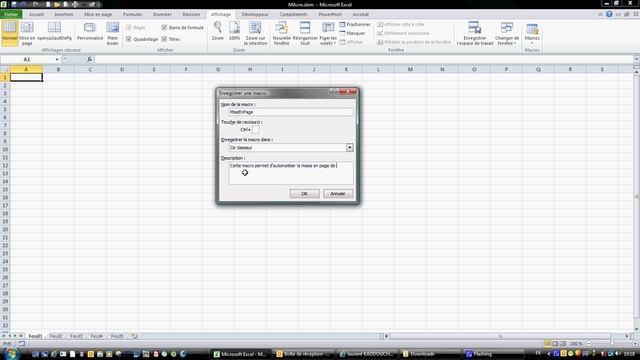Click the Name Box showing A1
640x360 pixels.
tap(27, 60)
